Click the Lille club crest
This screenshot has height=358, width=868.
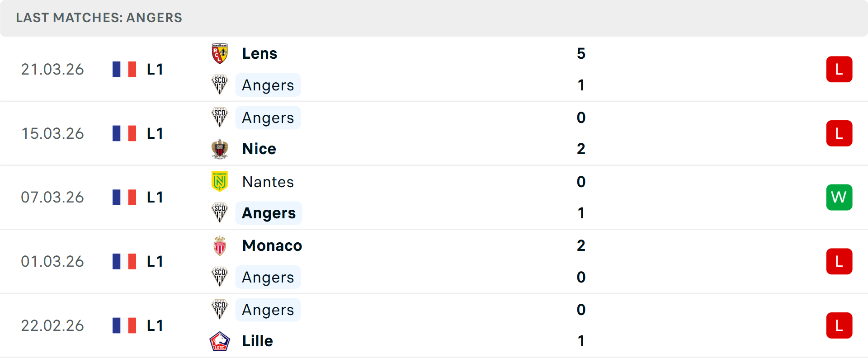[220, 341]
